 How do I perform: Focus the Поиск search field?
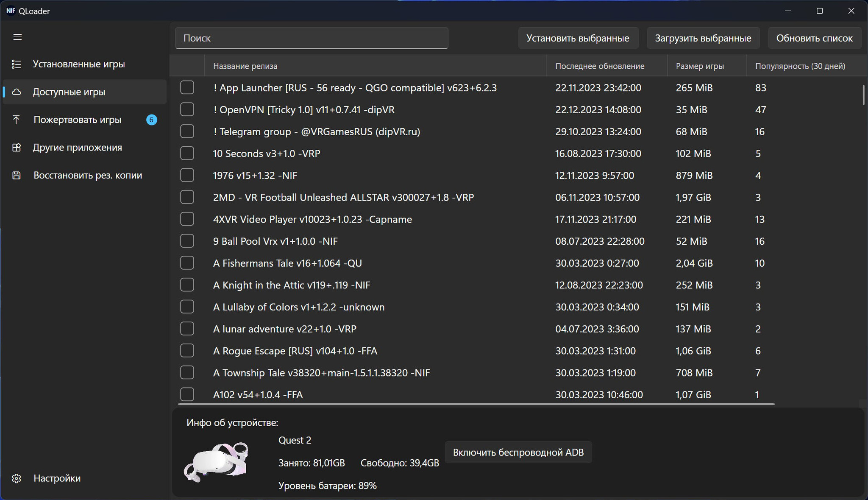[312, 38]
